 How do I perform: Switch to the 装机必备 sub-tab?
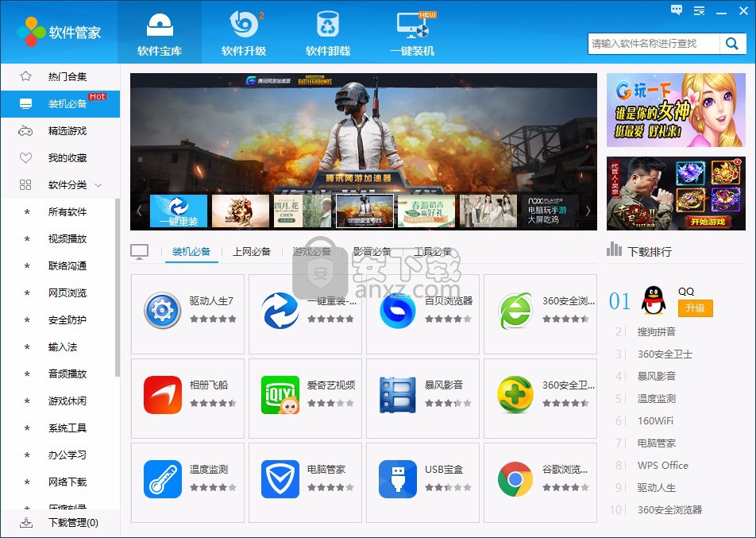pos(191,251)
